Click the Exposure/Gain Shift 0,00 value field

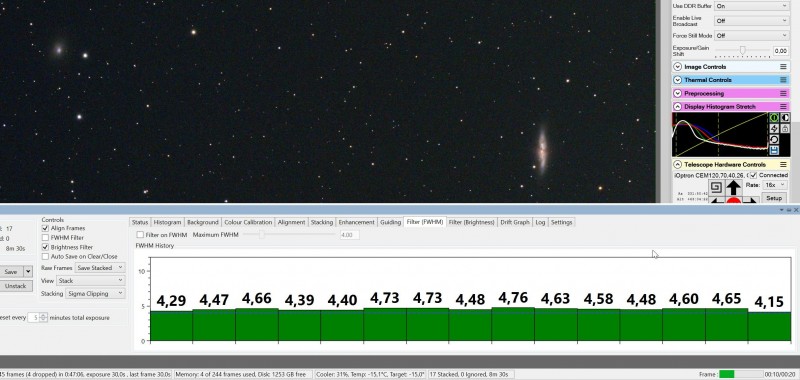point(781,50)
